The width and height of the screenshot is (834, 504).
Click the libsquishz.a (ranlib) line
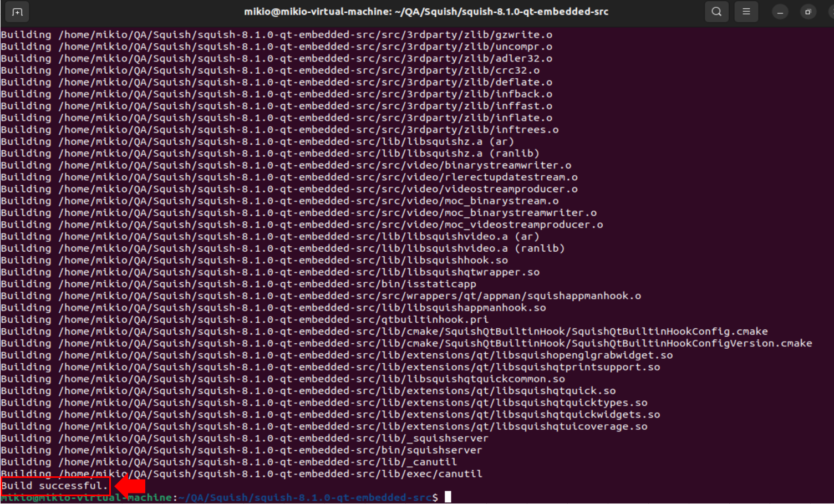pos(270,154)
